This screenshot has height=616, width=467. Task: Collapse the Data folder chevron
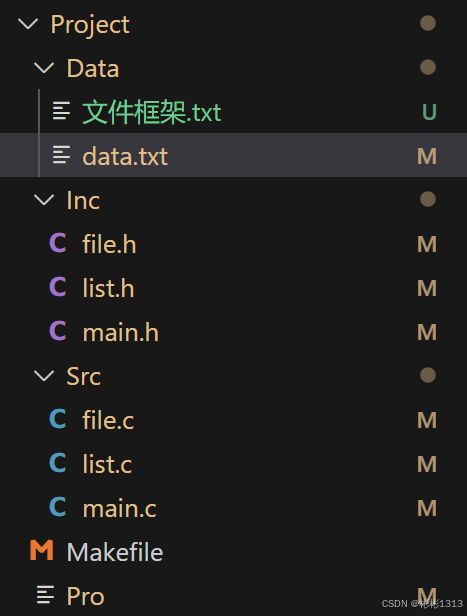[x=44, y=68]
